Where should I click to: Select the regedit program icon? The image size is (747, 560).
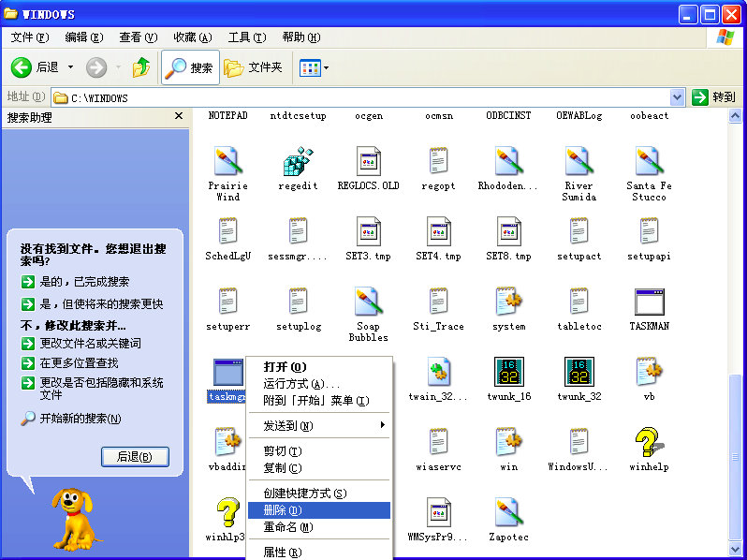point(298,162)
